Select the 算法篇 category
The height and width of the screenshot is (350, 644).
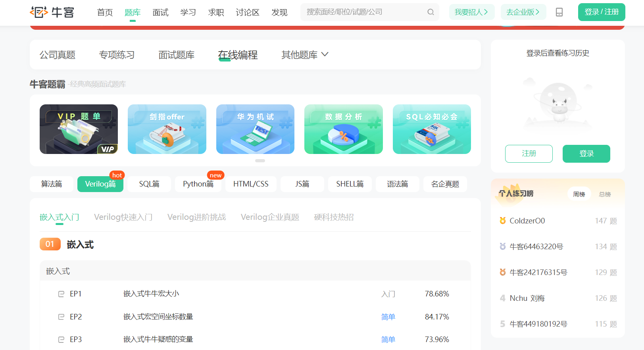pyautogui.click(x=52, y=184)
